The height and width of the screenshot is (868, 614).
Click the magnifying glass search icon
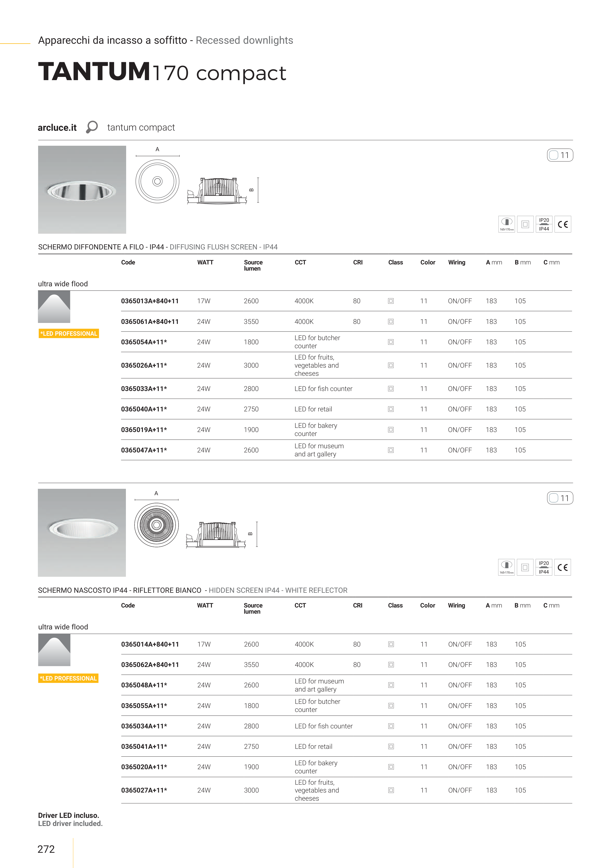coord(91,127)
